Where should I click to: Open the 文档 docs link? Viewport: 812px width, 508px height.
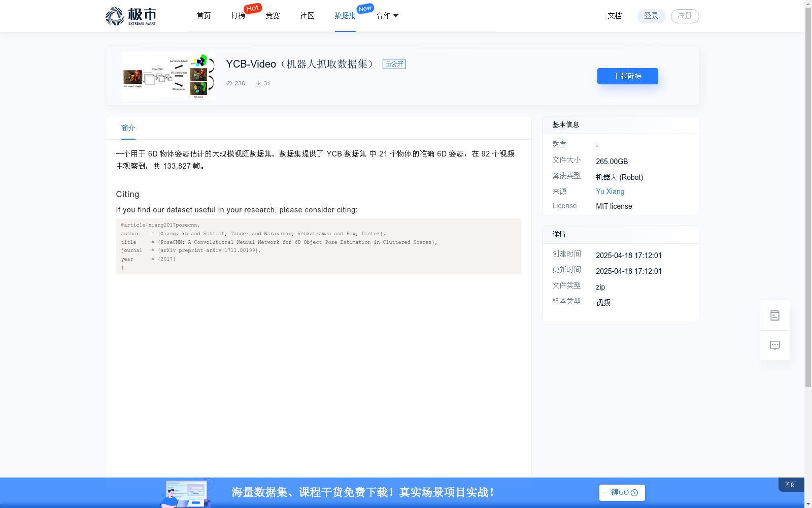pyautogui.click(x=615, y=16)
